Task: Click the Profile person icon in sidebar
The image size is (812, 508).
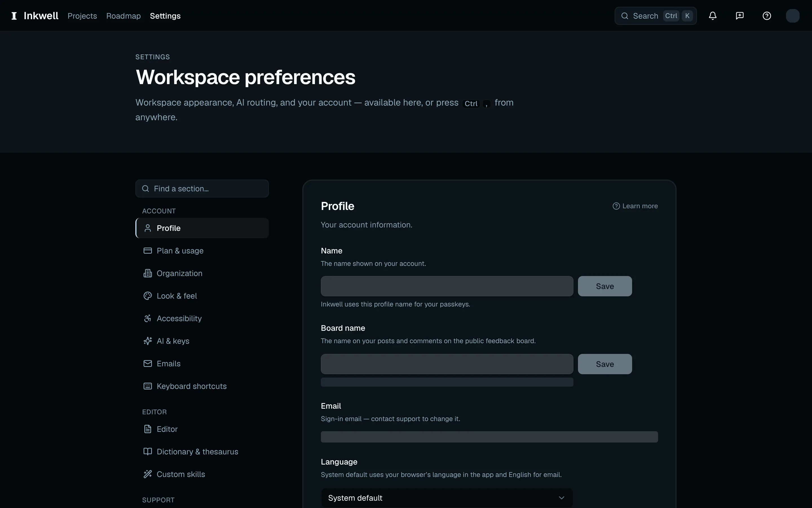Action: click(x=148, y=228)
